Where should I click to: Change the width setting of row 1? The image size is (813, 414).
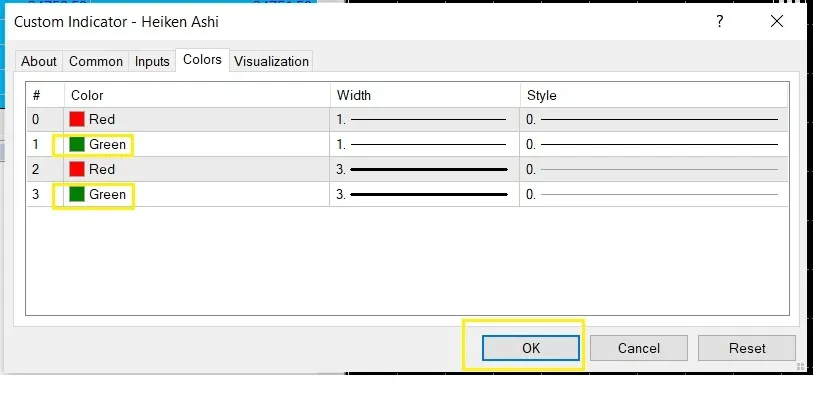(x=425, y=144)
